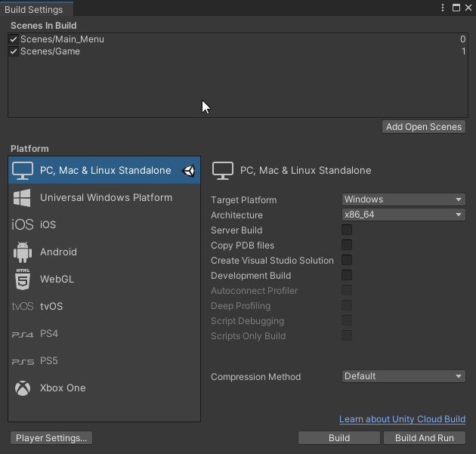This screenshot has height=454, width=476.
Task: Toggle Create Visual Studio Solution checkbox
Action: coord(347,260)
